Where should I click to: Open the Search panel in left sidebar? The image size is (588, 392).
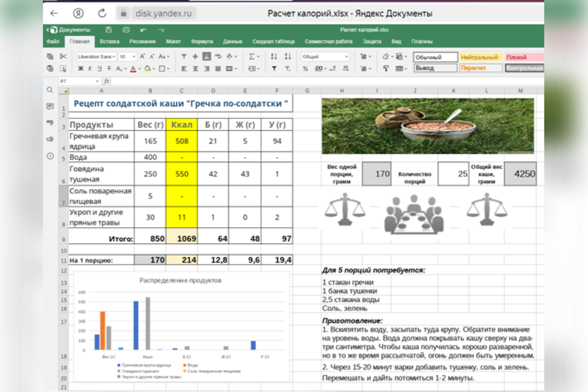50,90
